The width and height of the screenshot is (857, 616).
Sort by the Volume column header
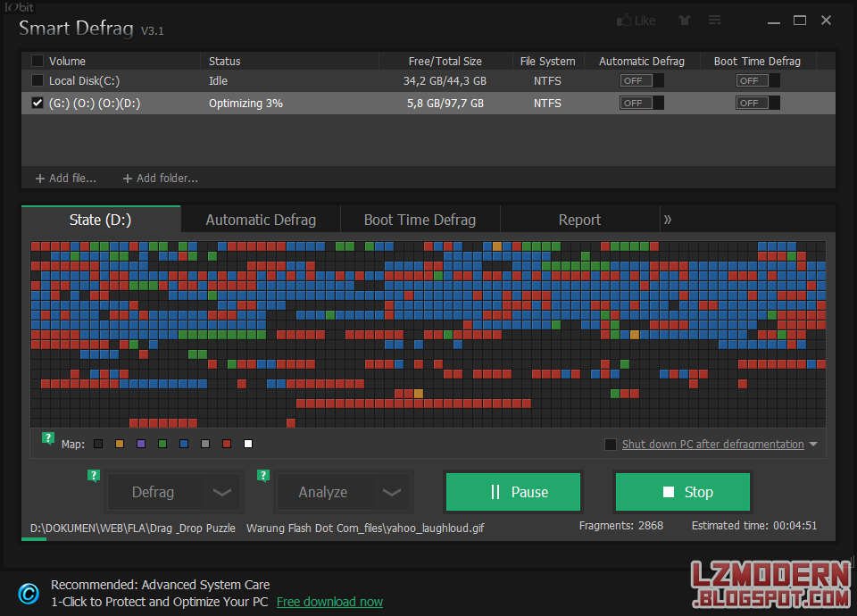[x=67, y=62]
